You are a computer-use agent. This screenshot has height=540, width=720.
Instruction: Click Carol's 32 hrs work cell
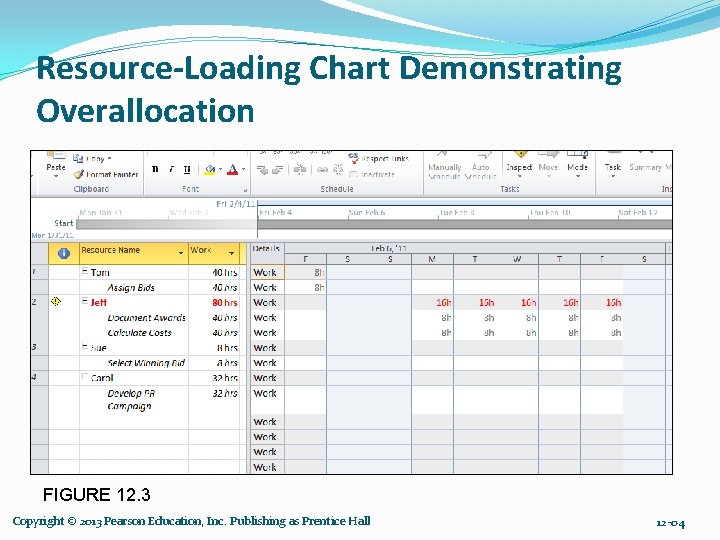(x=214, y=378)
